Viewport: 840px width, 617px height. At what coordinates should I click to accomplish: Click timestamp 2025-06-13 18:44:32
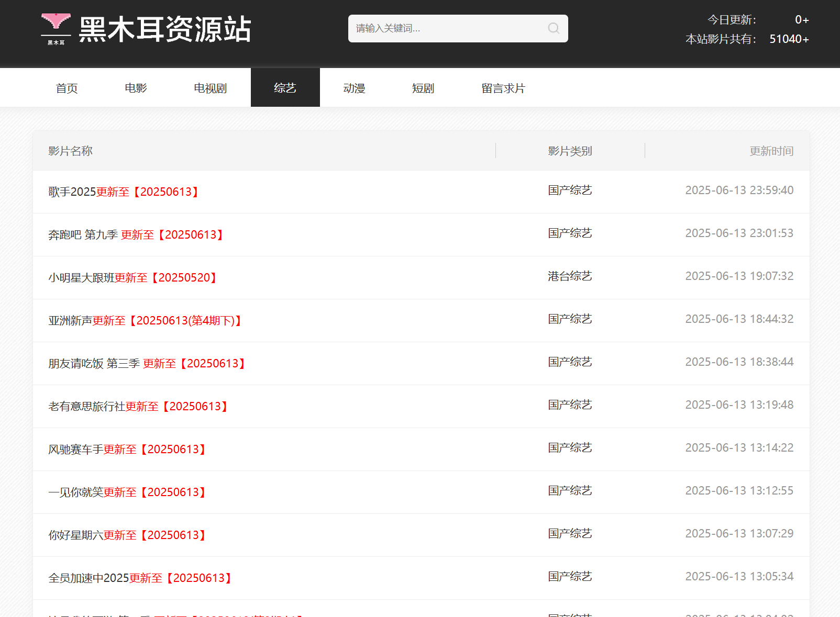pyautogui.click(x=739, y=319)
